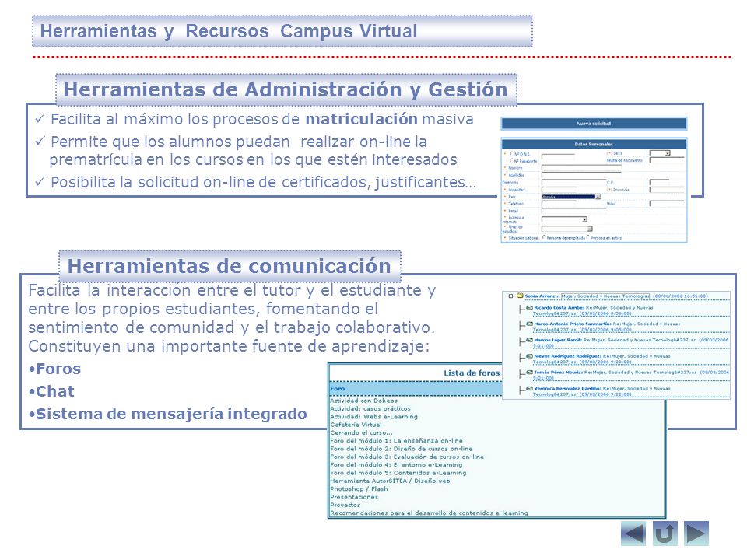
Task: Open the Presentaciones forum
Action: 354,497
